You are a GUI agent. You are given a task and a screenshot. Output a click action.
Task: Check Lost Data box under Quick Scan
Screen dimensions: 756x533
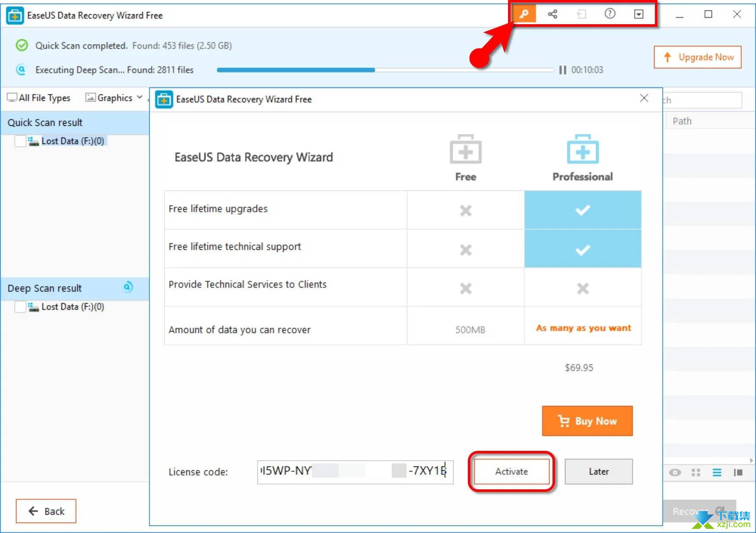point(20,141)
